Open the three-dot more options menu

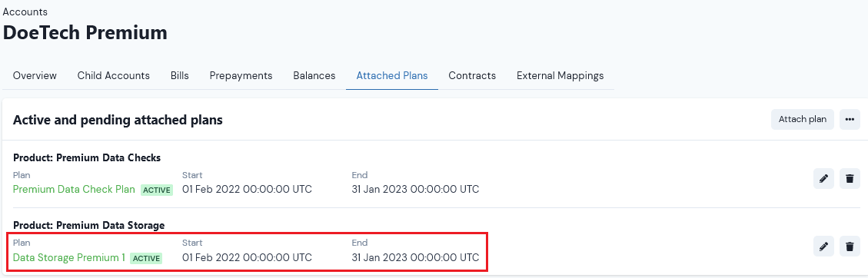(850, 119)
